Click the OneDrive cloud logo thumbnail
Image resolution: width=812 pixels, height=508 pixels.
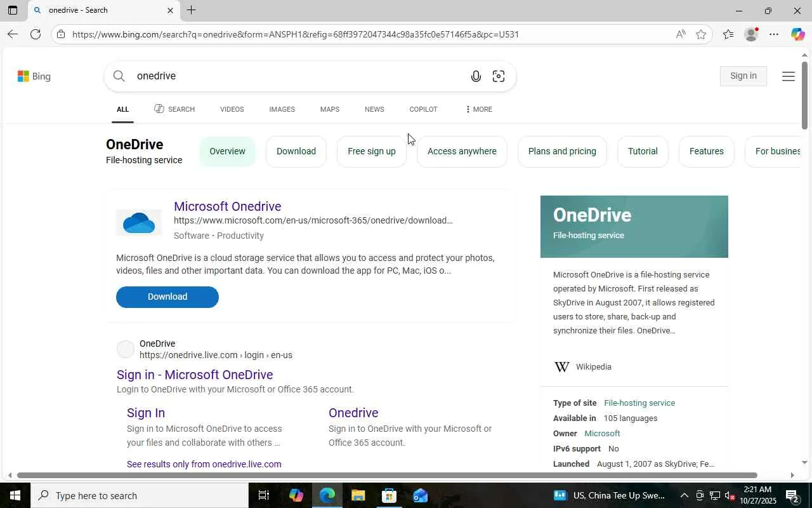pos(139,223)
